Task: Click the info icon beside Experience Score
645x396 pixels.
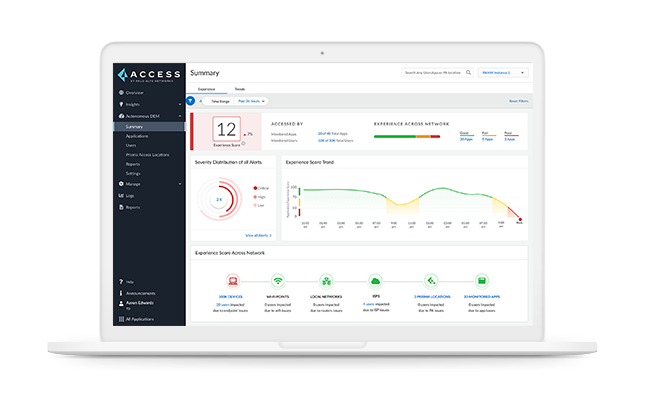Action: tap(244, 144)
